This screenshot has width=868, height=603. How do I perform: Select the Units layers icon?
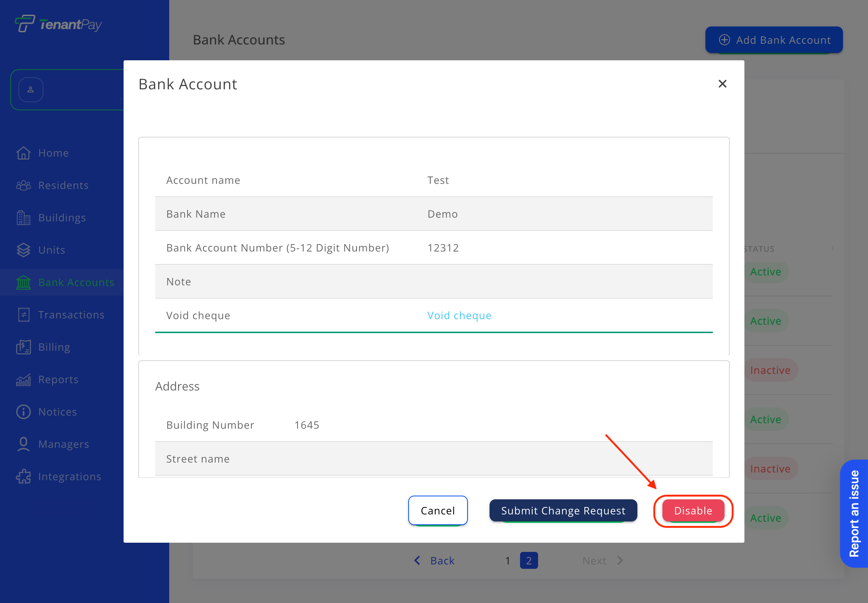[x=24, y=250]
